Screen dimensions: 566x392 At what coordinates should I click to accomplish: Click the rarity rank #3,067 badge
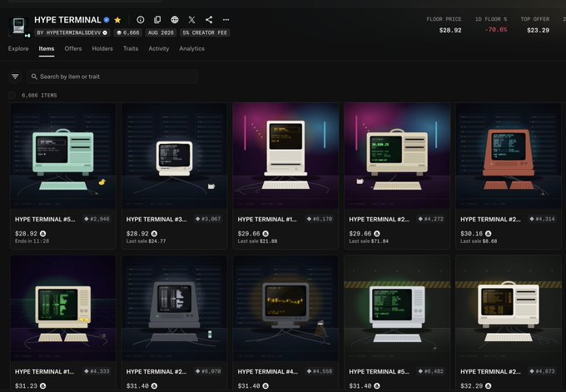pyautogui.click(x=208, y=219)
